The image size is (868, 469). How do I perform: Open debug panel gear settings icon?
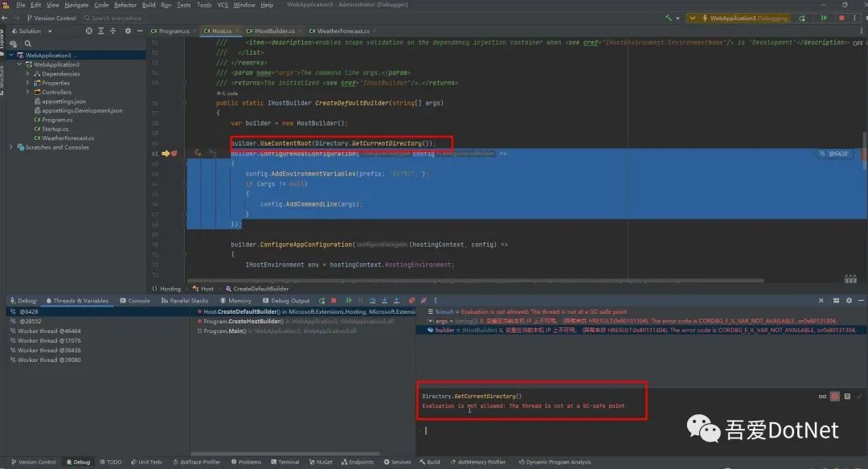(849, 301)
